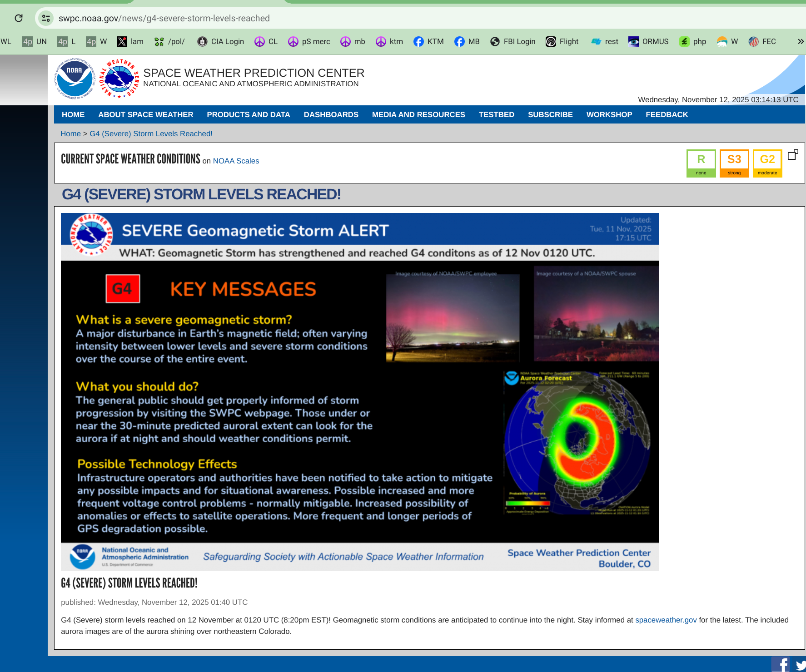Viewport: 806px width, 672px height.
Task: Show more bookmarks with the chevron
Action: point(801,42)
